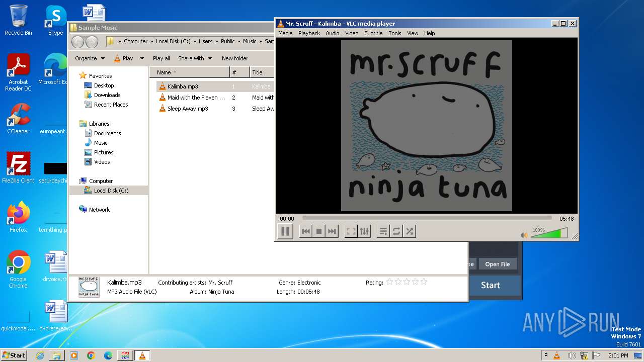Click Public in address breadcrumb
This screenshot has height=362, width=644.
[x=227, y=41]
